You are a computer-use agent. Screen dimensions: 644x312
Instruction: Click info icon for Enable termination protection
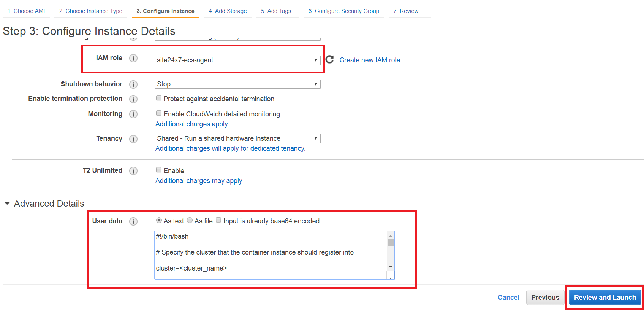[133, 99]
